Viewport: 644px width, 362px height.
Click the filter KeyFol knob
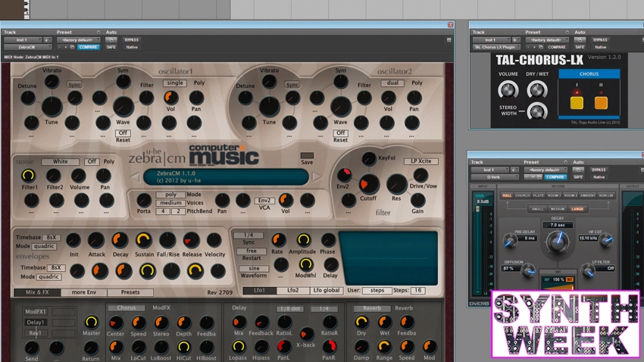pyautogui.click(x=368, y=158)
